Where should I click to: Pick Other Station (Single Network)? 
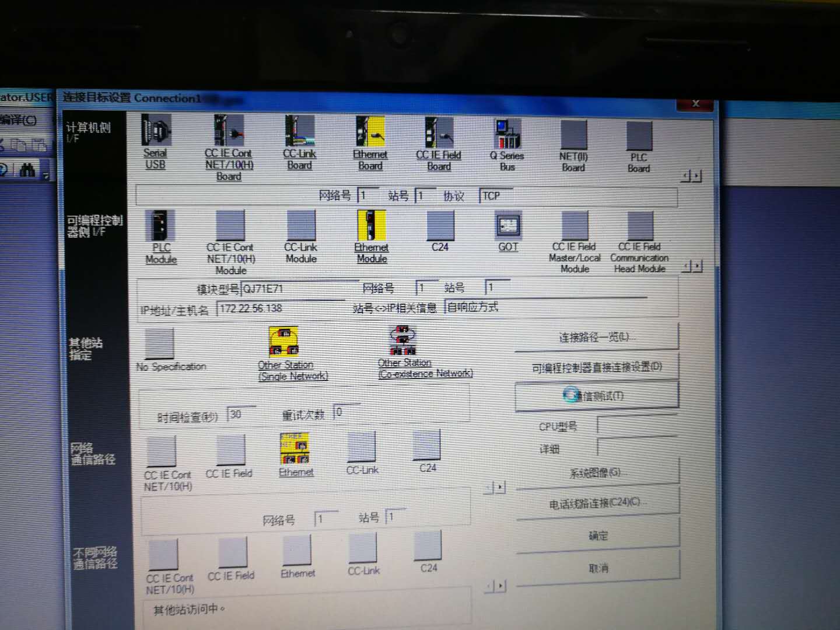[x=284, y=342]
